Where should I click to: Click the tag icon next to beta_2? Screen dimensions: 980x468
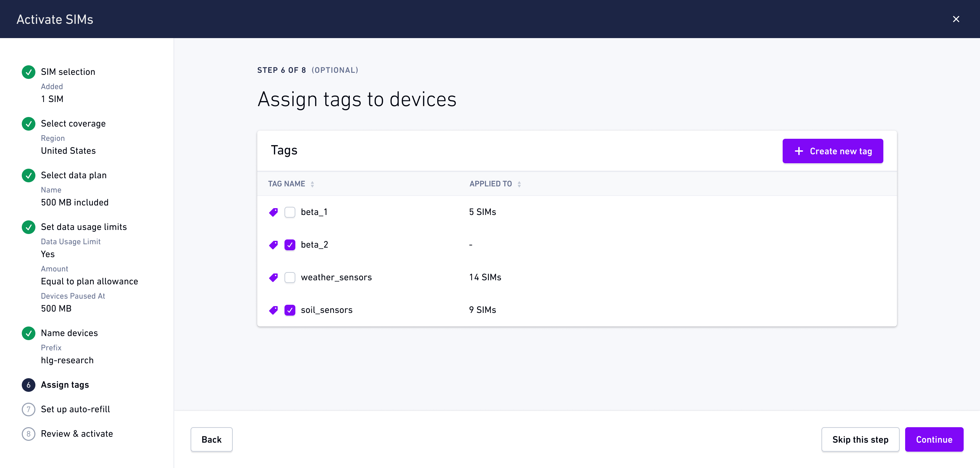coord(273,245)
